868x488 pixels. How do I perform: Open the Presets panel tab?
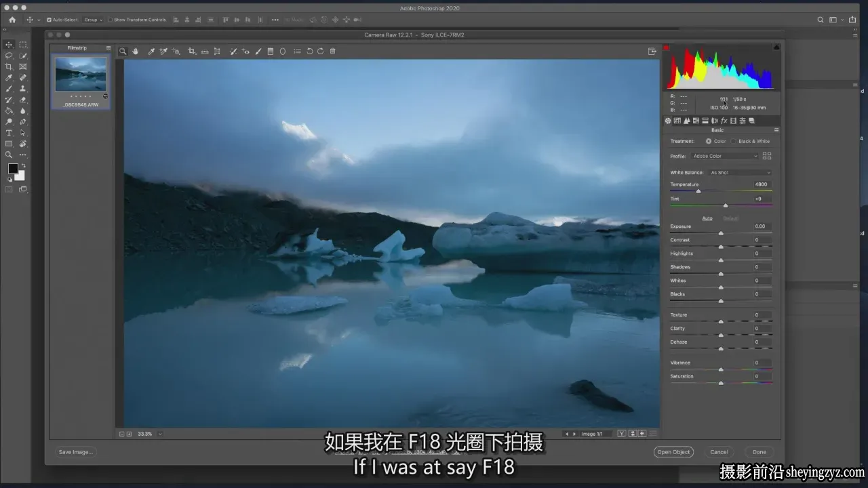click(743, 121)
